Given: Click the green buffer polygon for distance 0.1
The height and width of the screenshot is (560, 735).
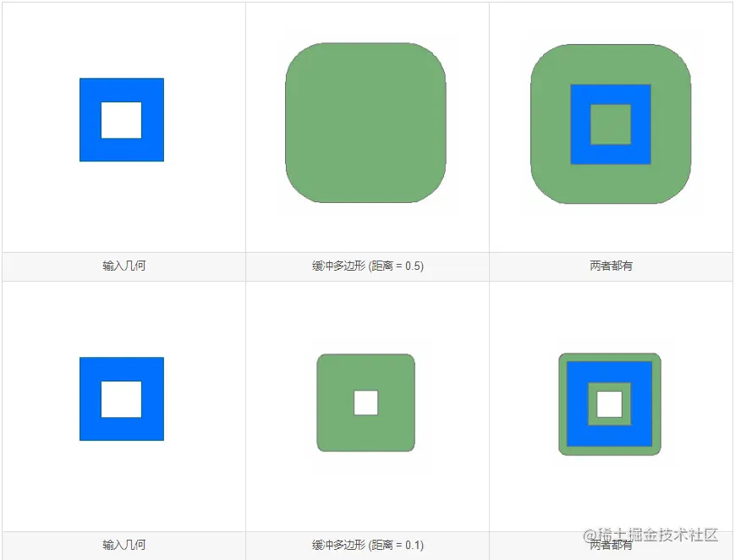Looking at the screenshot, I should tap(366, 403).
